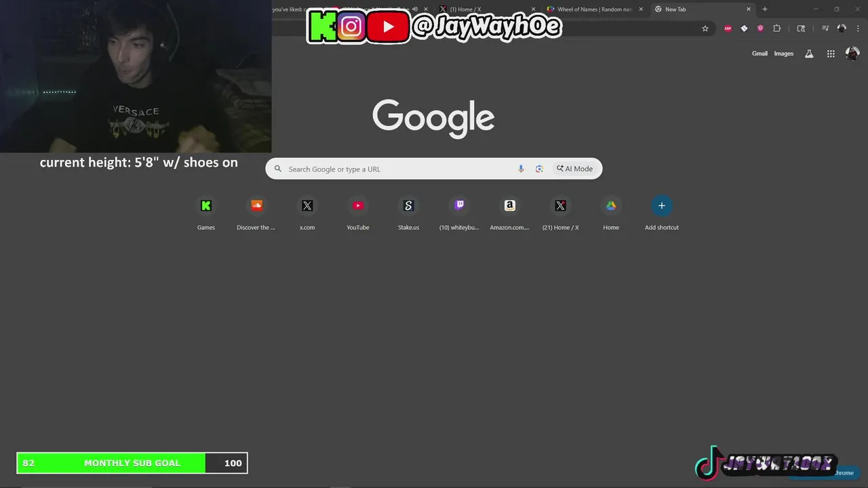The image size is (868, 488).
Task: Open the AdBlock Plus extension
Action: [x=728, y=28]
